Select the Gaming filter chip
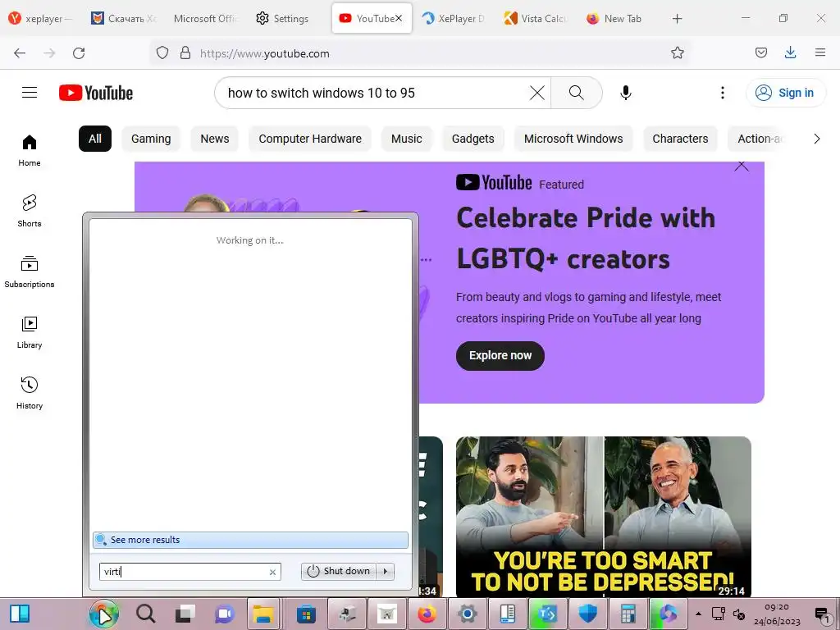Viewport: 840px width, 630px height. click(x=151, y=139)
